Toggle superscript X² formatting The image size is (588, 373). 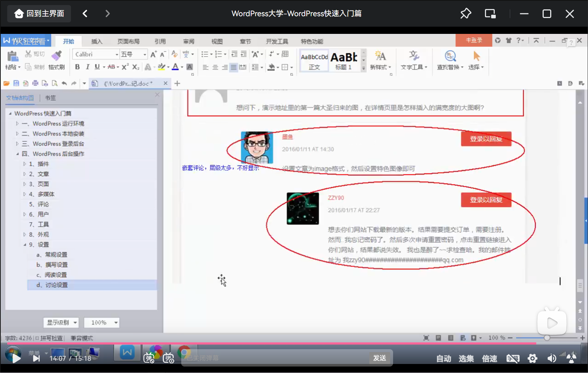click(125, 67)
